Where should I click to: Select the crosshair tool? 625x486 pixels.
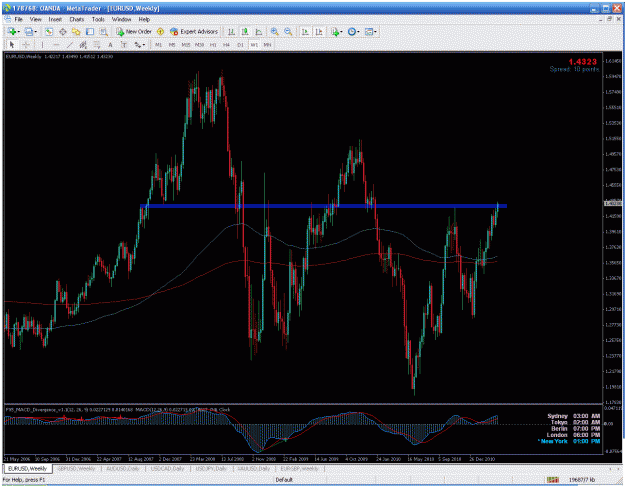[x=26, y=45]
